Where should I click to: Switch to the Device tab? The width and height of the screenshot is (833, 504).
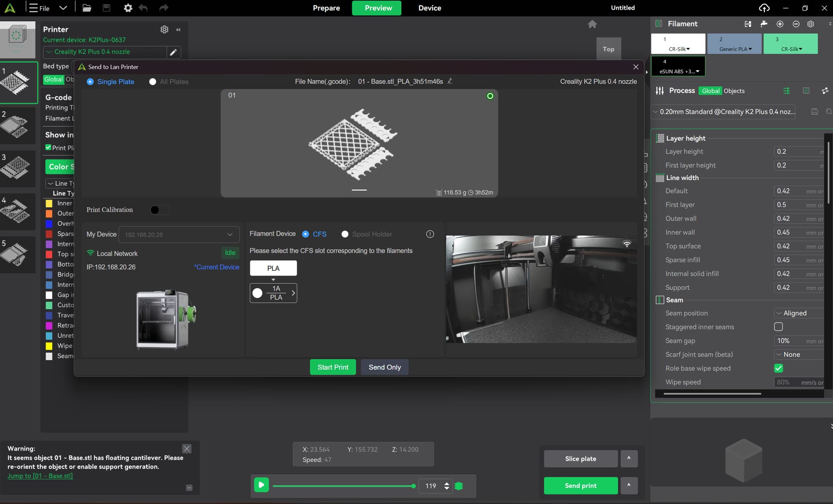(430, 8)
